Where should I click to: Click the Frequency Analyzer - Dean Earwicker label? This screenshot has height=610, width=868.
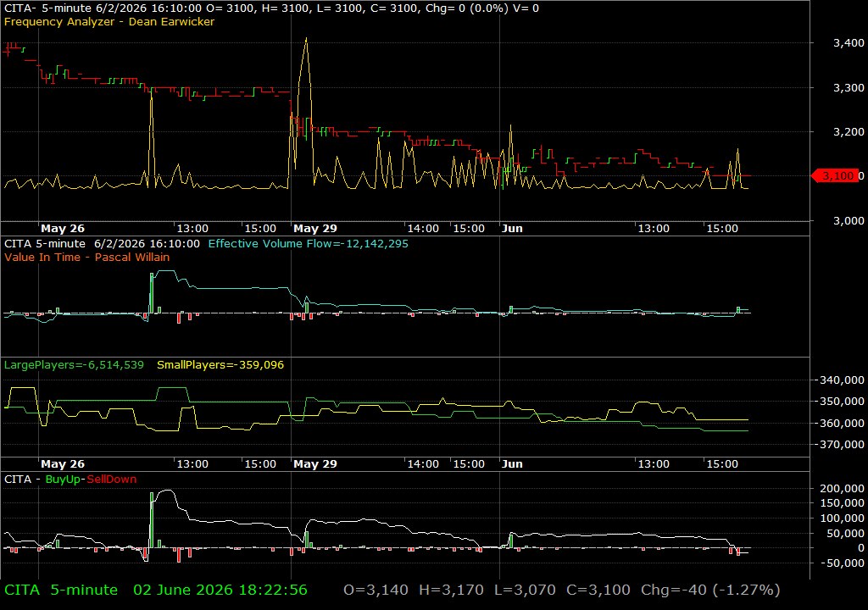109,21
